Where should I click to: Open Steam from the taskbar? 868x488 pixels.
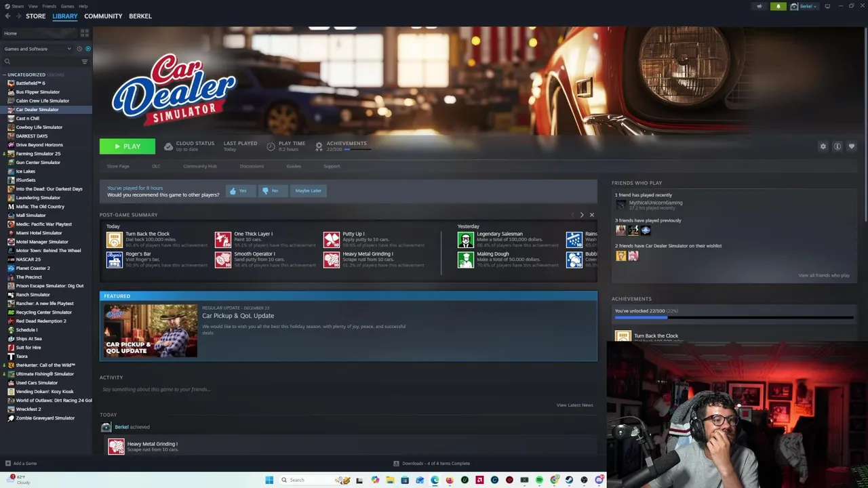[569, 480]
